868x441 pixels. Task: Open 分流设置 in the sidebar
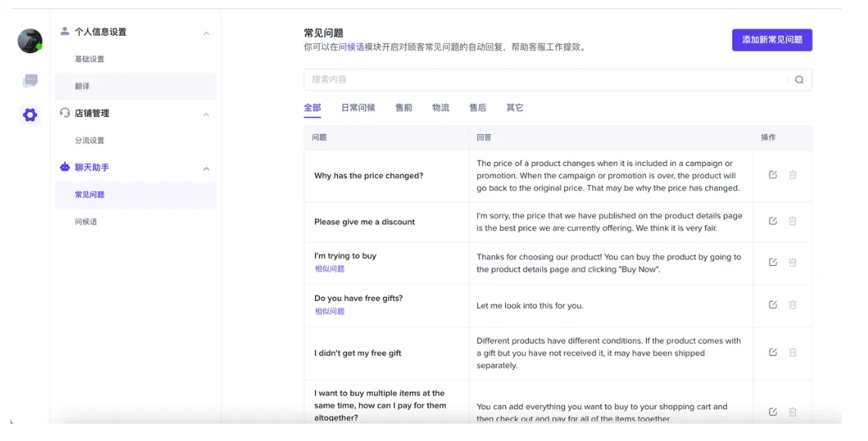(x=89, y=140)
